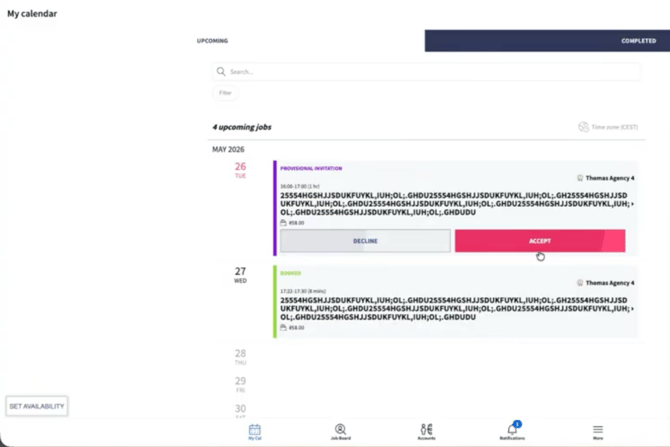Click agency icon on May 26 job

[x=580, y=178]
